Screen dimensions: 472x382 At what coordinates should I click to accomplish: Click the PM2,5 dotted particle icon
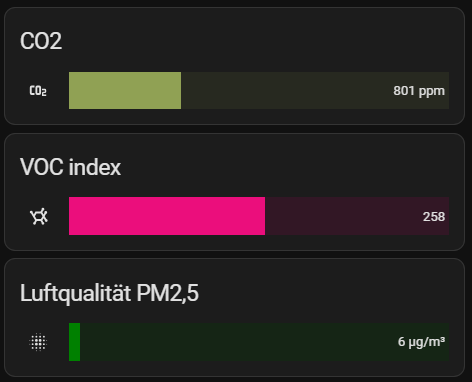point(38,342)
